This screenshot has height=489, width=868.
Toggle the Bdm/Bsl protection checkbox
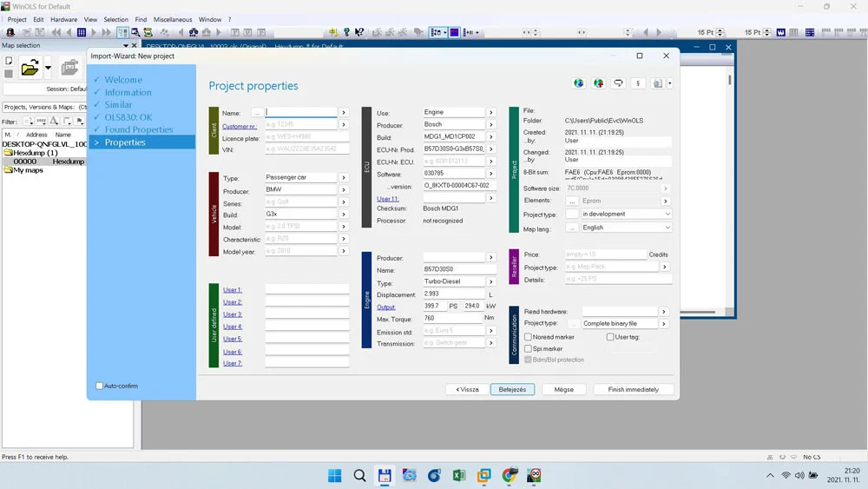pos(528,360)
